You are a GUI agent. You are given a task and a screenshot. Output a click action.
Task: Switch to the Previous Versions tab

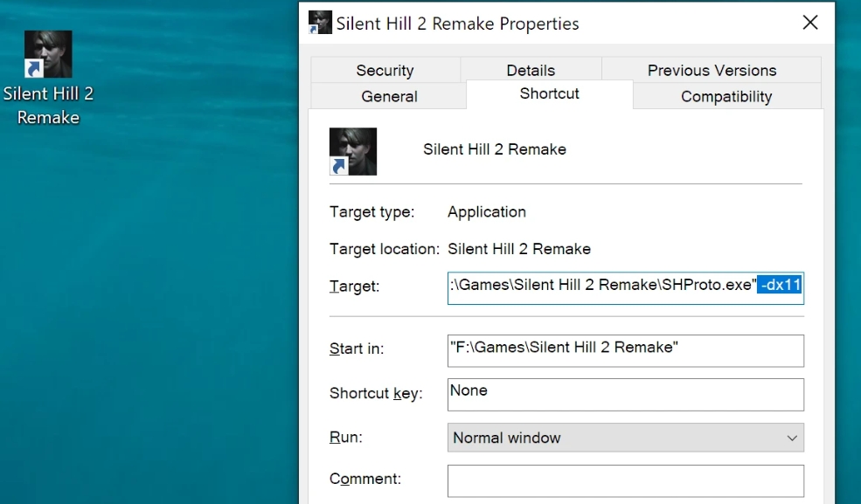point(712,70)
